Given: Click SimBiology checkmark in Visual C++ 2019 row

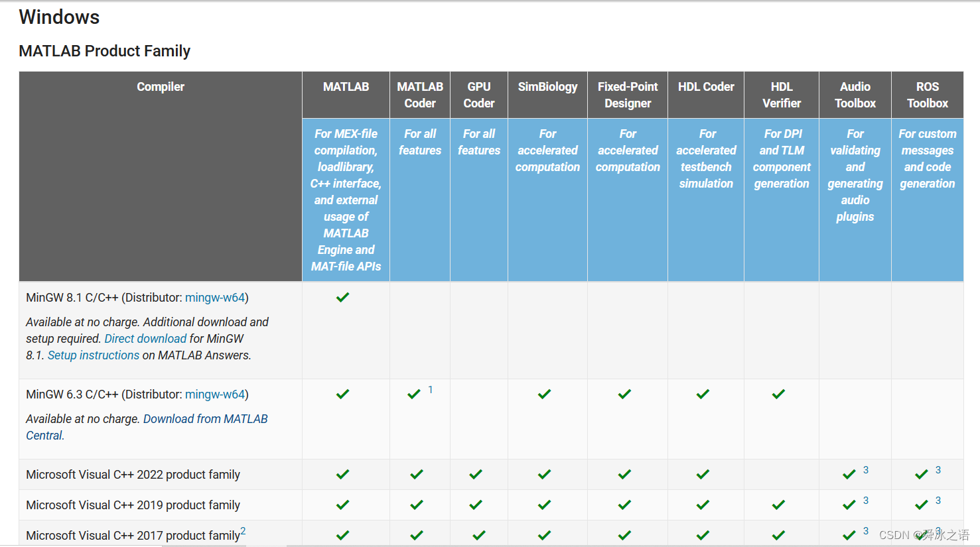Looking at the screenshot, I should pyautogui.click(x=545, y=505).
